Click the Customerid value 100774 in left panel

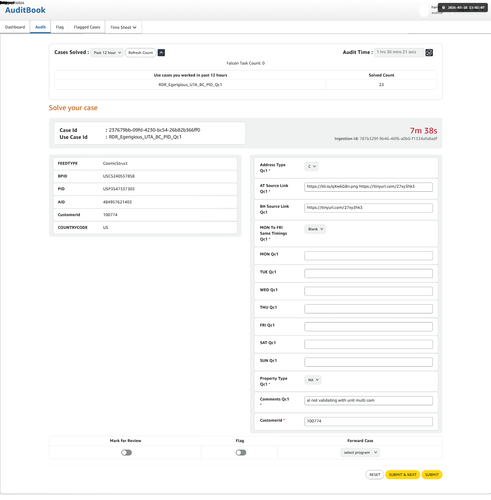110,215
